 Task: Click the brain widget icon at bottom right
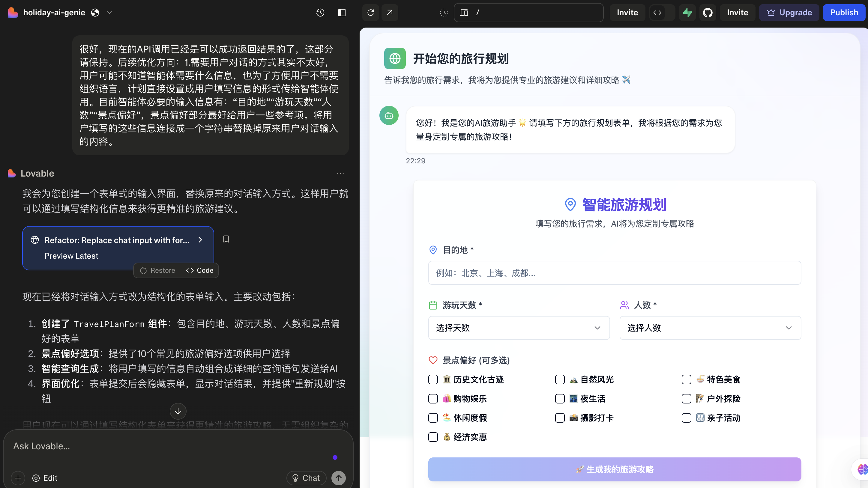[862, 469]
